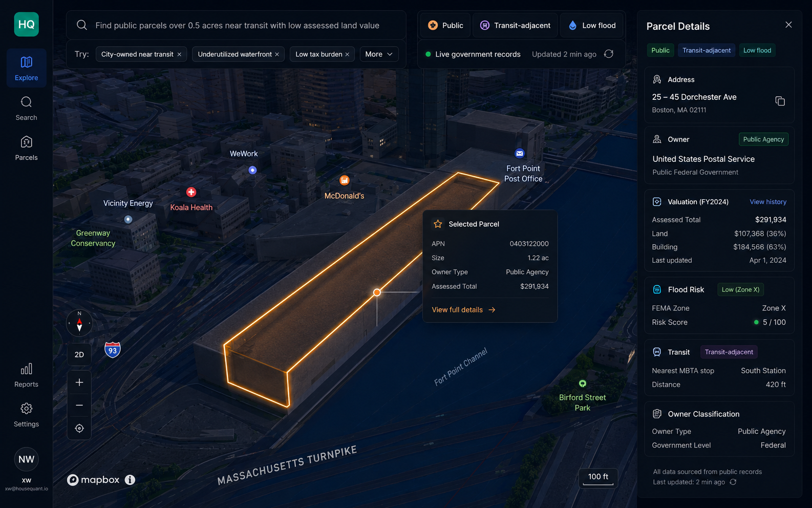This screenshot has height=508, width=812.
Task: Click the xw@housequant.io account email
Action: coord(27,489)
